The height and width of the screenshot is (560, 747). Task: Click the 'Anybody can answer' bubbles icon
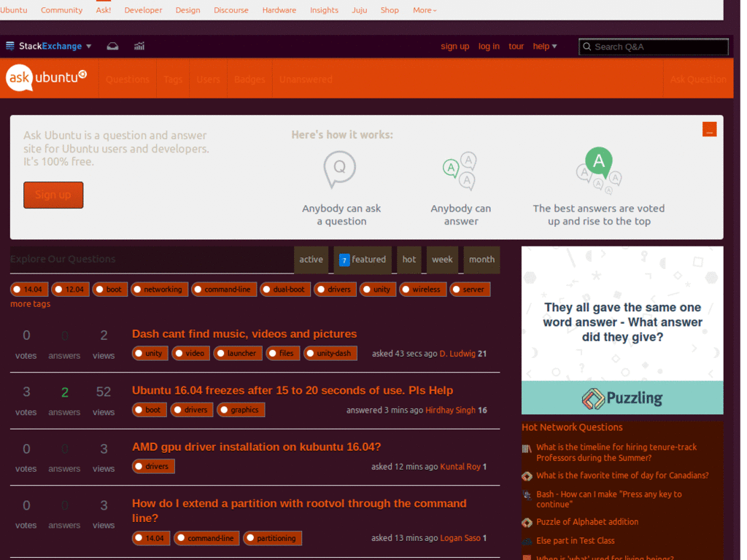click(x=460, y=171)
